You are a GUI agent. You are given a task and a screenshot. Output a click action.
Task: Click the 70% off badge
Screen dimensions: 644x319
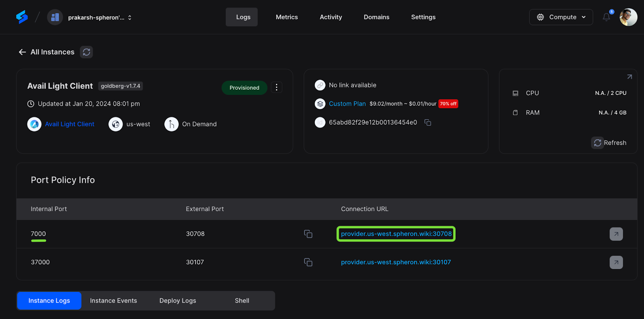click(448, 104)
